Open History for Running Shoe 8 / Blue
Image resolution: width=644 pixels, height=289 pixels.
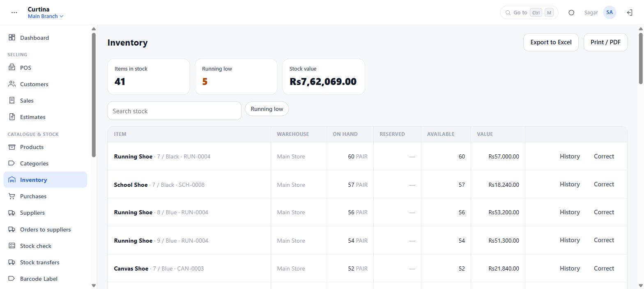tap(570, 212)
